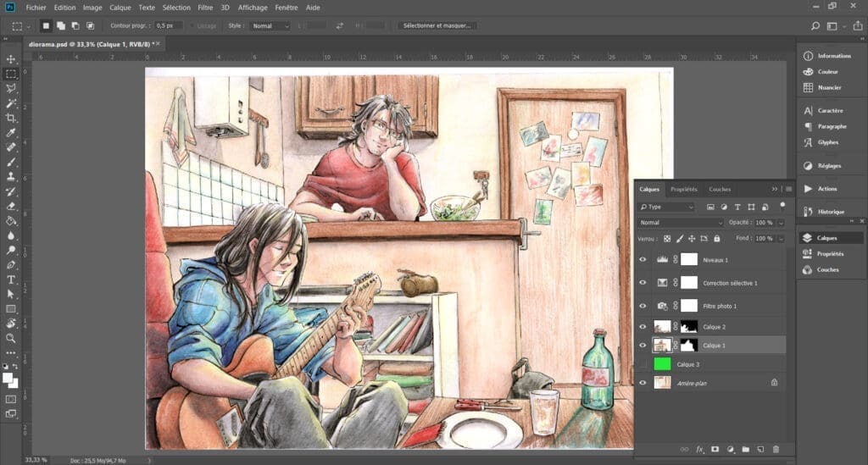The height and width of the screenshot is (465, 868).
Task: Select the Move tool
Action: pos(10,59)
